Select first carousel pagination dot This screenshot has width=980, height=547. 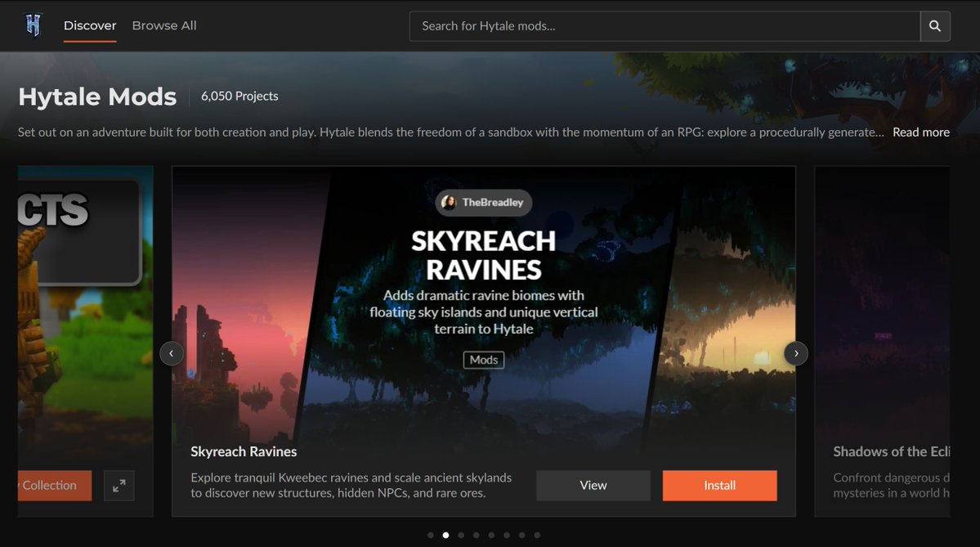pos(431,535)
